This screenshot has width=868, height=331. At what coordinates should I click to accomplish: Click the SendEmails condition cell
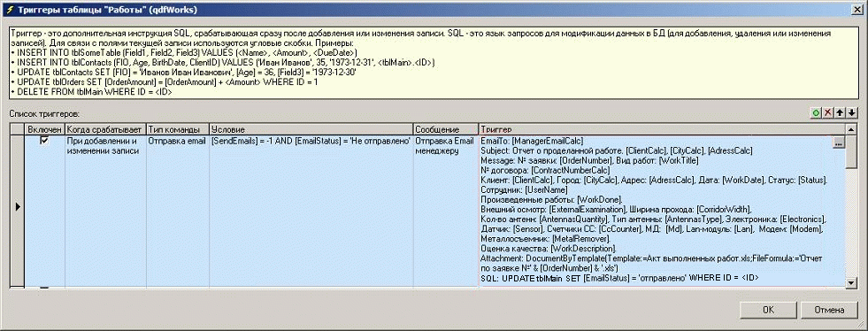click(311, 211)
